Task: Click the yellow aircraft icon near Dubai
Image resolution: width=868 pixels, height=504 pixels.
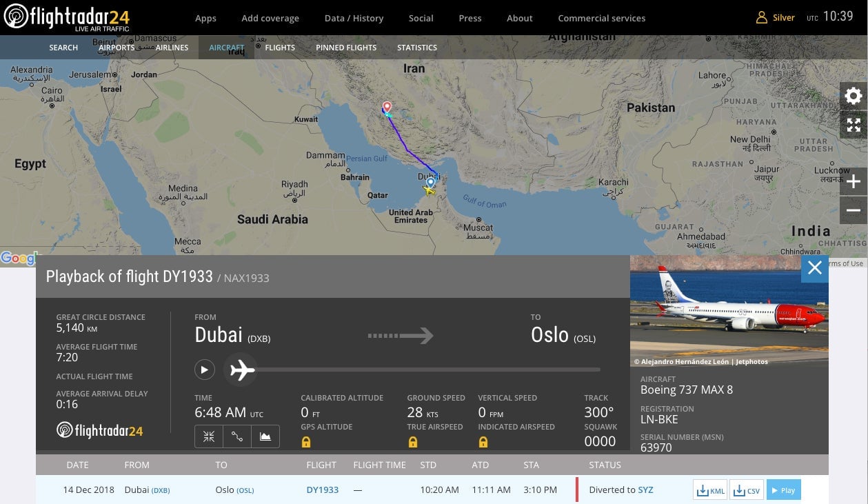Action: pyautogui.click(x=430, y=191)
